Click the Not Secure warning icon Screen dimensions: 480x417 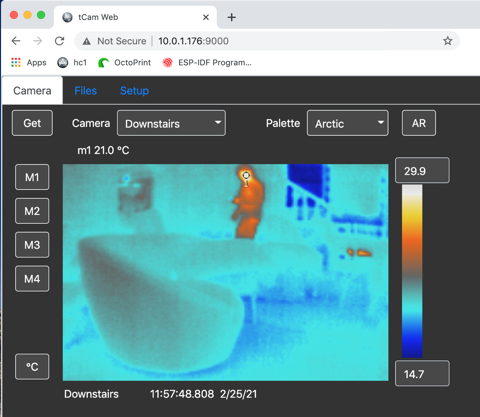tap(87, 41)
